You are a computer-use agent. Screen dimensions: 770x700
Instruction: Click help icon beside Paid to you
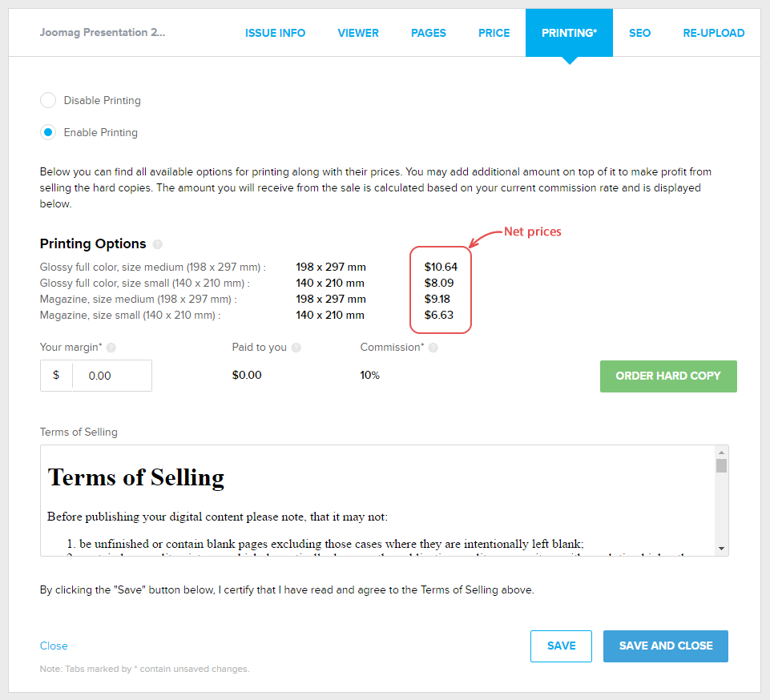point(296,348)
